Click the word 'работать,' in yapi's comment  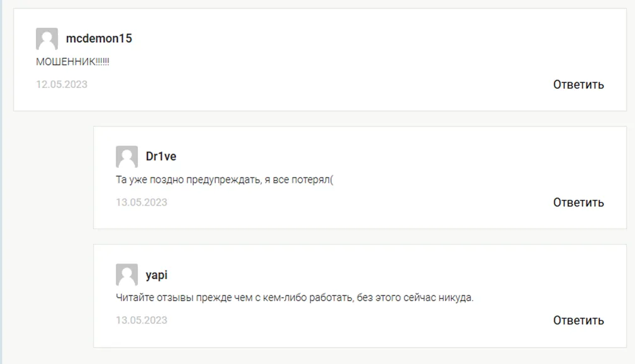332,297
